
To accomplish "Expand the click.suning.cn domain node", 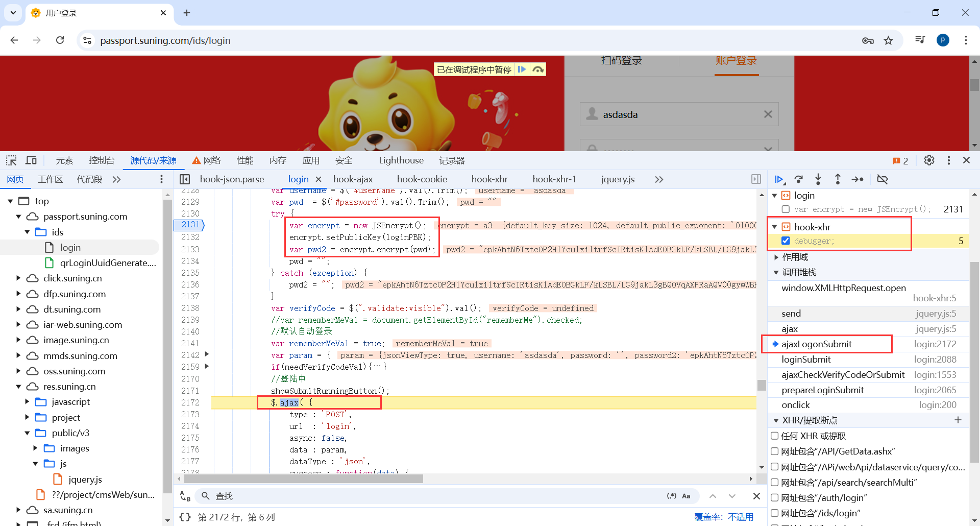I will point(18,278).
